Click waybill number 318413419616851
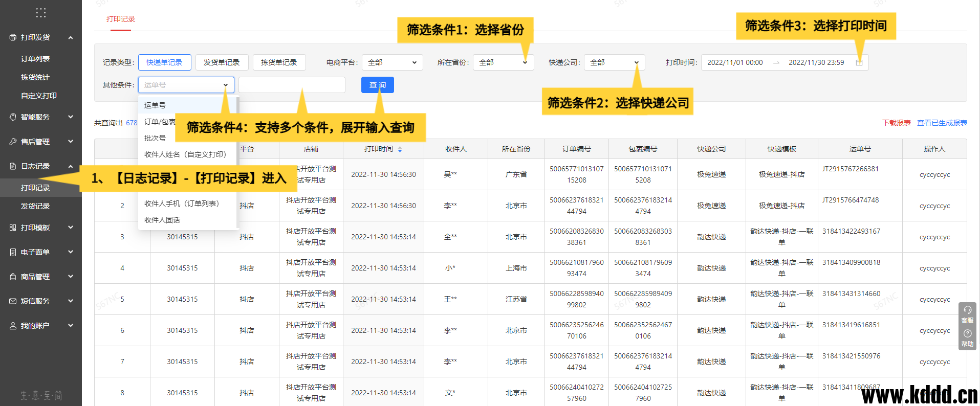 852,325
